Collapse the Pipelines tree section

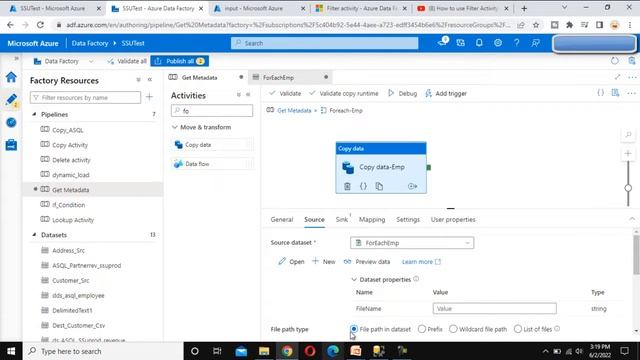pos(34,114)
